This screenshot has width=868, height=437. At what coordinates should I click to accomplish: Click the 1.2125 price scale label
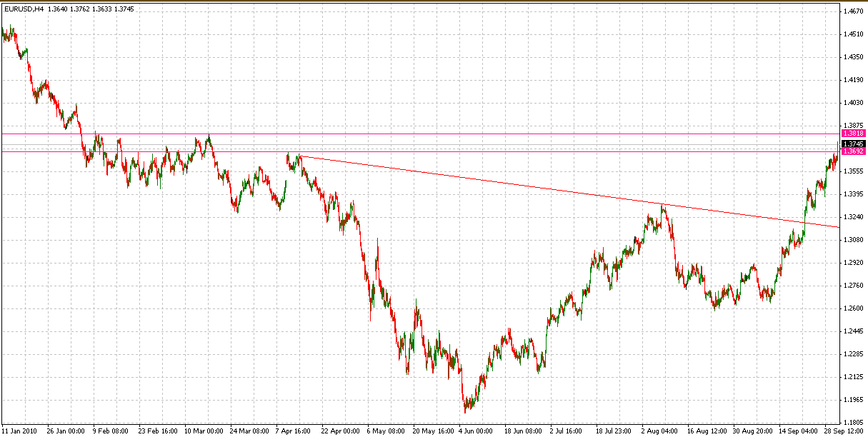click(x=852, y=377)
